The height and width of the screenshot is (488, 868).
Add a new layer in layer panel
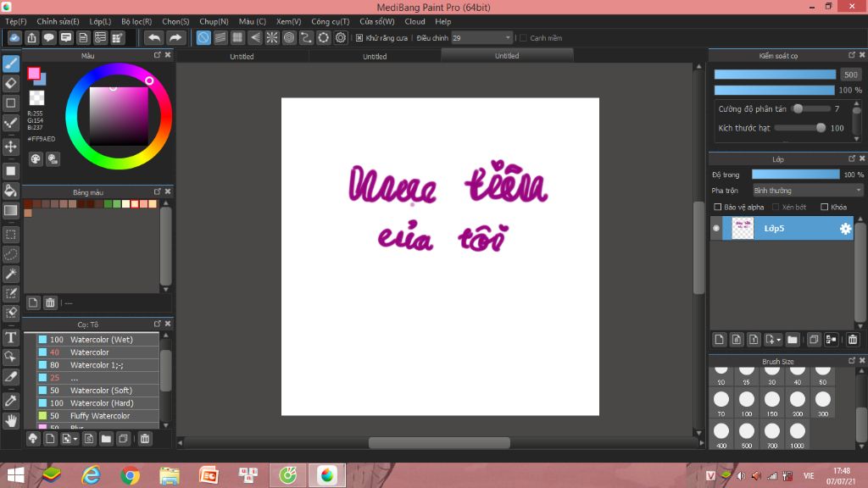(719, 340)
